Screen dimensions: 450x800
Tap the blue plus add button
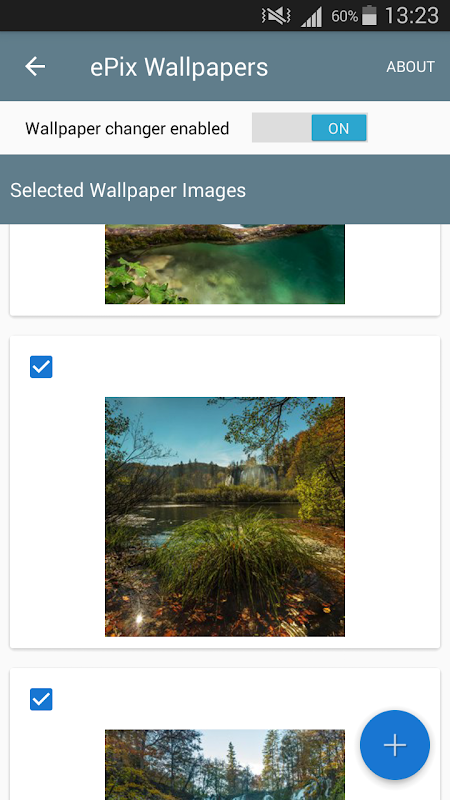click(395, 745)
